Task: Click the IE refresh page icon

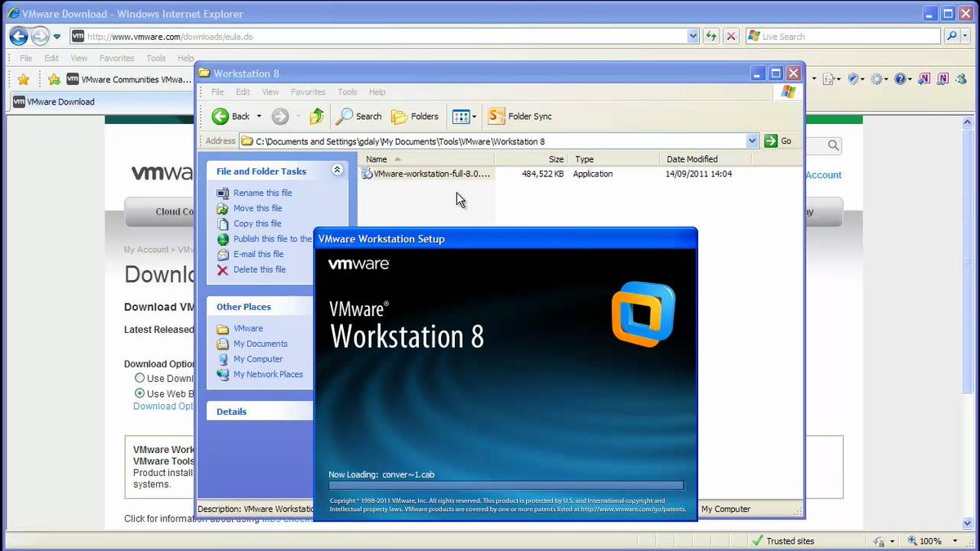Action: (x=711, y=36)
